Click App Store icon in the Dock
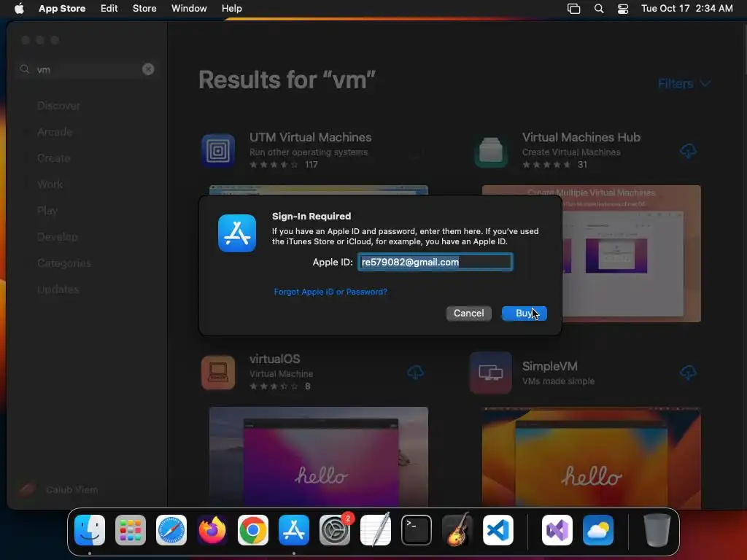Viewport: 747px width, 560px height. [x=294, y=530]
